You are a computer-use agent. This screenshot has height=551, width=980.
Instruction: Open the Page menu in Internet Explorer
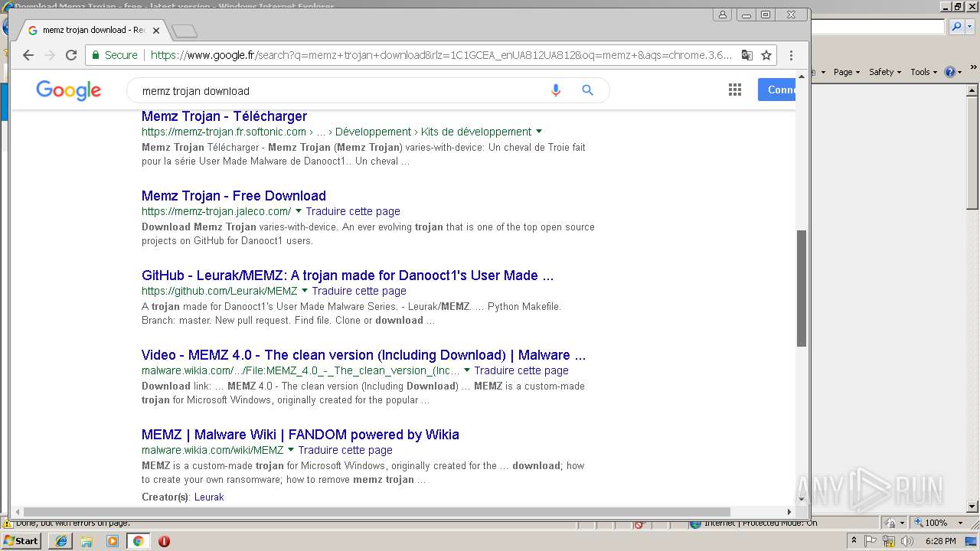tap(847, 72)
